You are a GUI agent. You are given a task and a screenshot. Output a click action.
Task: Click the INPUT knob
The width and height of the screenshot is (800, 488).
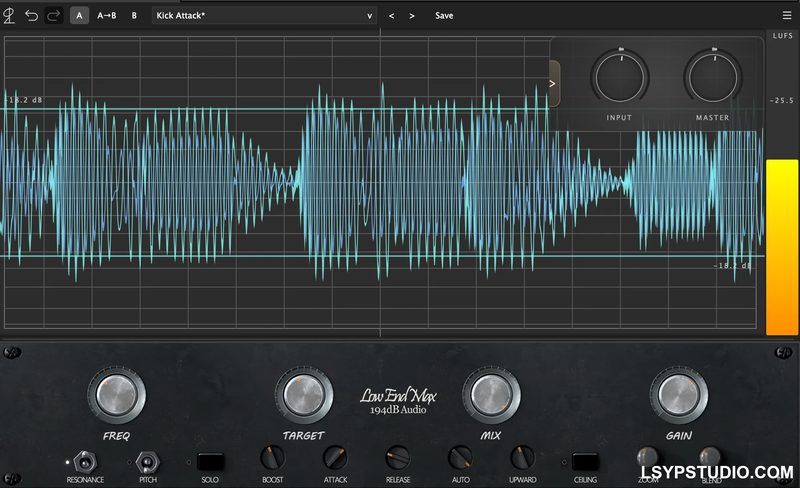(619, 77)
